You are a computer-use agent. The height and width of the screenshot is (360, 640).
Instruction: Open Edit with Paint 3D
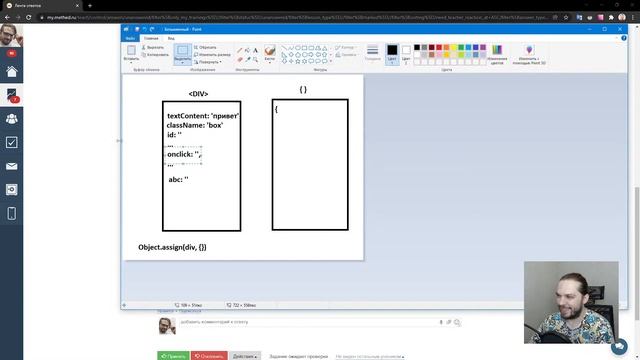[x=529, y=54]
